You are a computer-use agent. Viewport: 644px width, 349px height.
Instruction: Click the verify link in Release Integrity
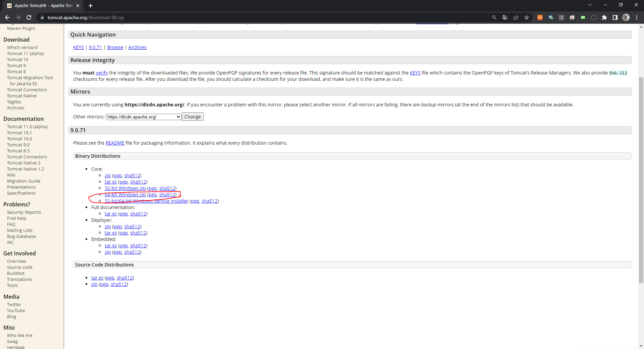(x=102, y=73)
